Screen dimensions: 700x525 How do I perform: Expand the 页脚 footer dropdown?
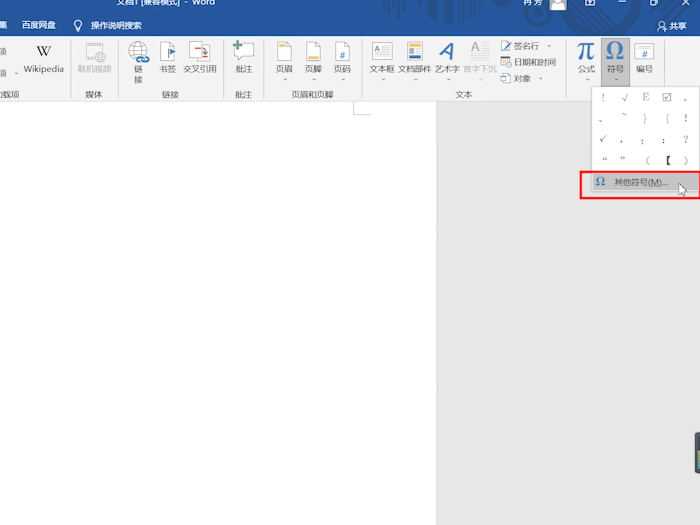(313, 61)
